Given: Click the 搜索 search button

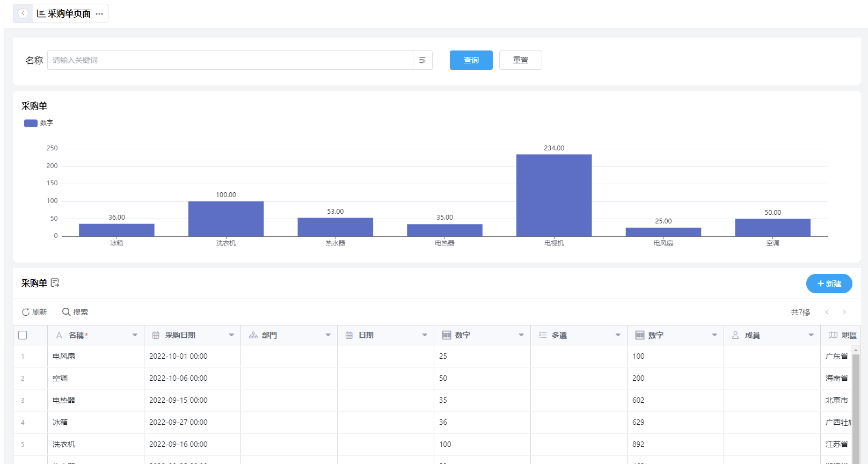Looking at the screenshot, I should click(x=75, y=312).
